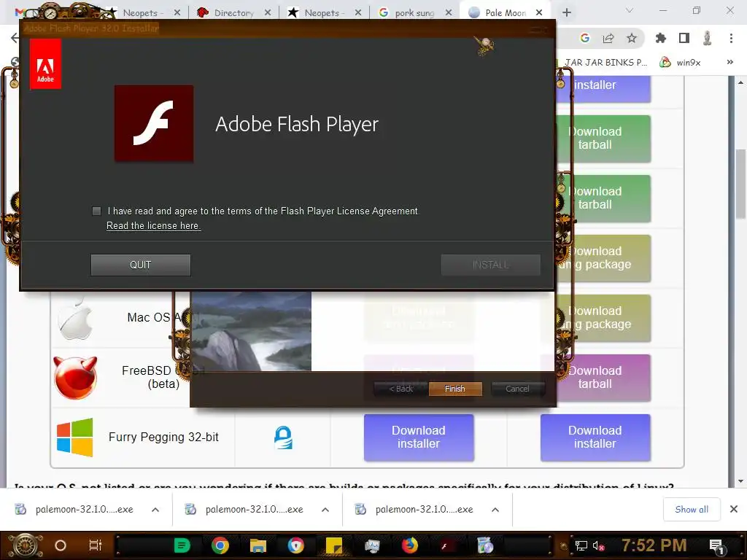Click the Pale Moon setup taskbar icon

485,545
